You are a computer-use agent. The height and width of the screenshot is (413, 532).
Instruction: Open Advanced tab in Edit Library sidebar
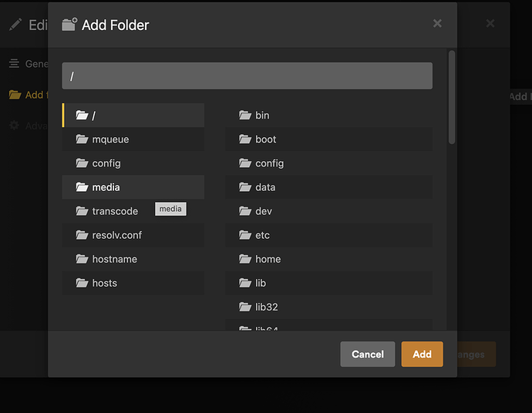(29, 126)
